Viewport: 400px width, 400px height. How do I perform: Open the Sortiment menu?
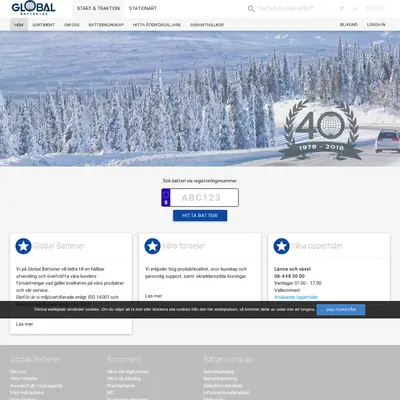click(43, 25)
